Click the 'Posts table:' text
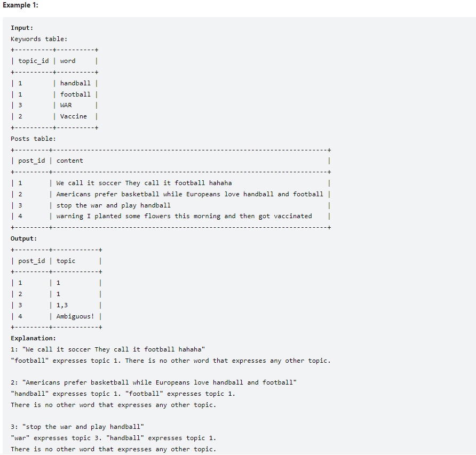476x455 pixels. tap(34, 139)
